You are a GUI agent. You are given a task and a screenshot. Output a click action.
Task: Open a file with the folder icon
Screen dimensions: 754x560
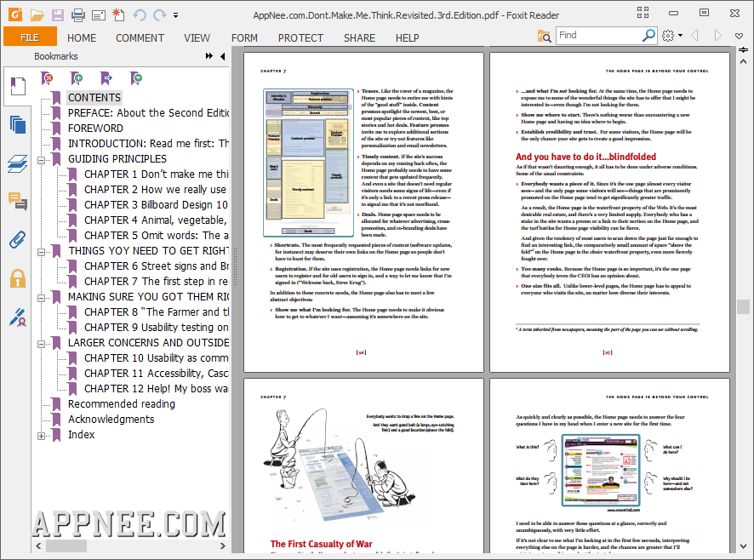37,15
